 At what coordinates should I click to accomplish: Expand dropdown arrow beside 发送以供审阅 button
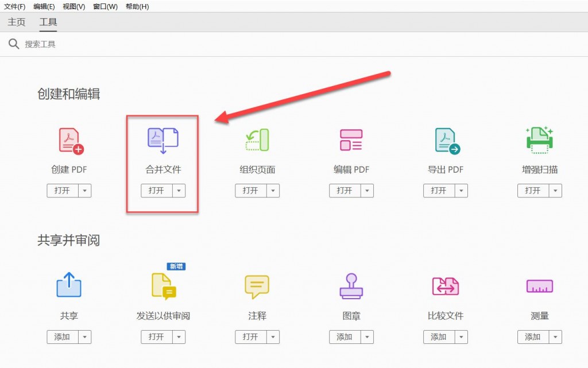(x=179, y=337)
